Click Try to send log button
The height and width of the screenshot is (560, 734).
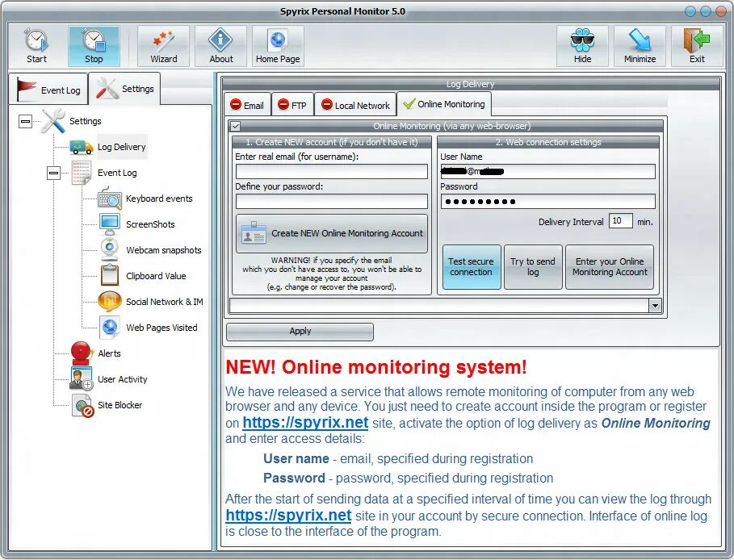pos(533,266)
